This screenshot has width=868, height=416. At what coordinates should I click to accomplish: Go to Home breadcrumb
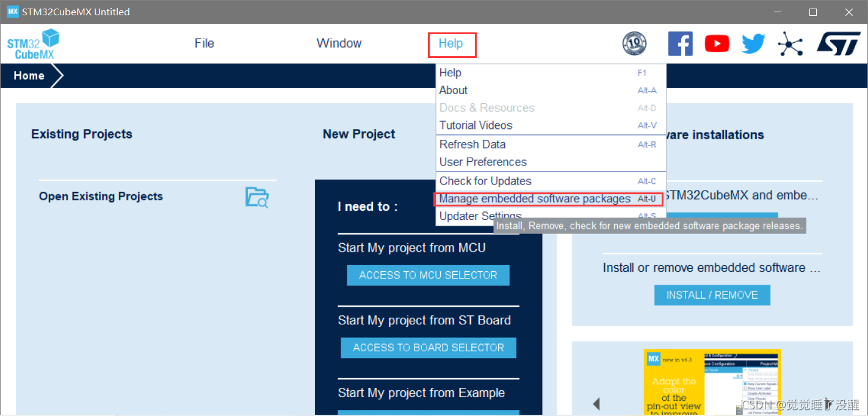pyautogui.click(x=29, y=76)
